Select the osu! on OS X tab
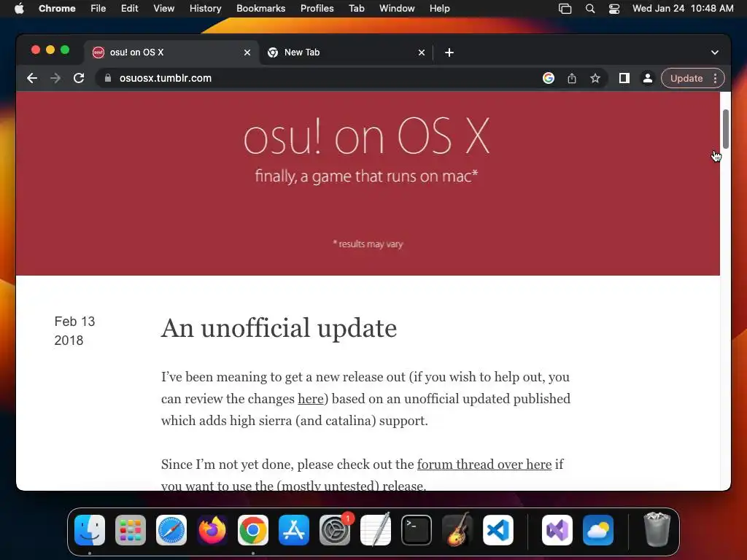Image resolution: width=747 pixels, height=560 pixels. pyautogui.click(x=171, y=52)
